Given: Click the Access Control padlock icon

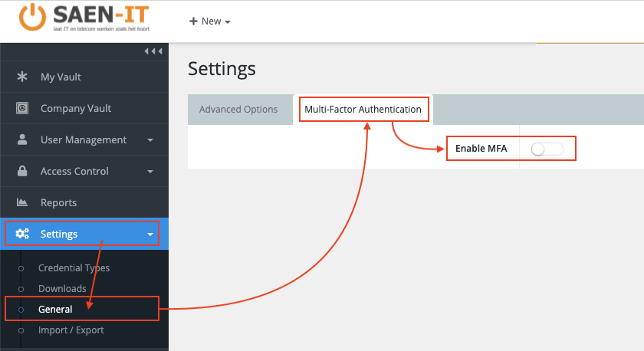Looking at the screenshot, I should 22,171.
